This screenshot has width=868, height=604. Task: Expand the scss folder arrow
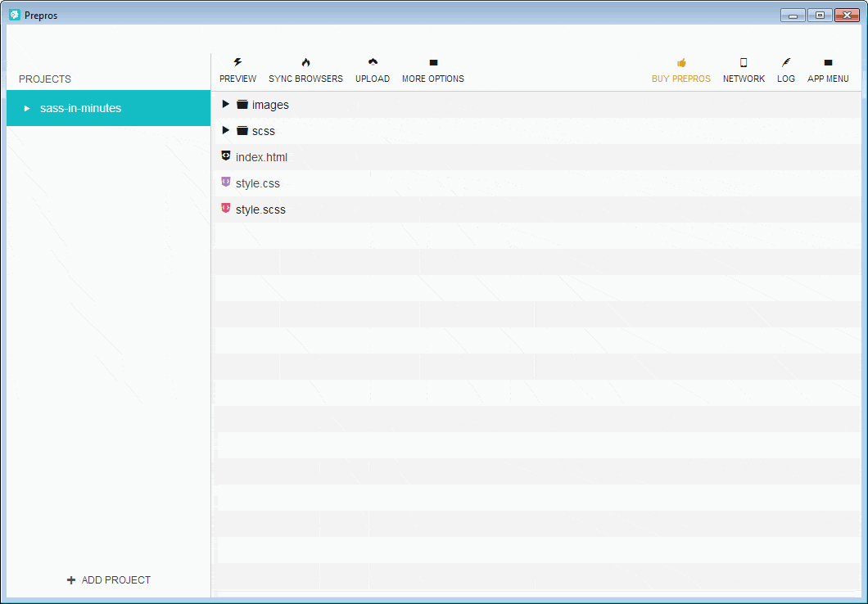click(225, 130)
